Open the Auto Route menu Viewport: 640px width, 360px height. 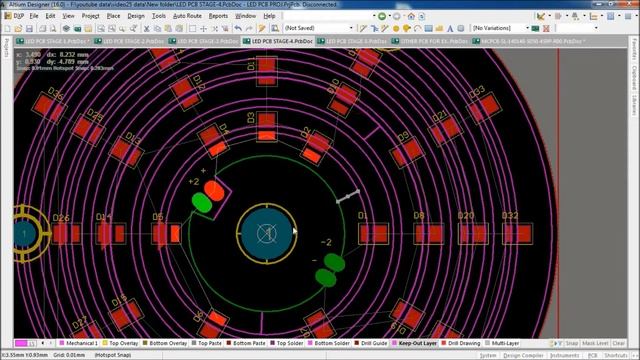187,16
